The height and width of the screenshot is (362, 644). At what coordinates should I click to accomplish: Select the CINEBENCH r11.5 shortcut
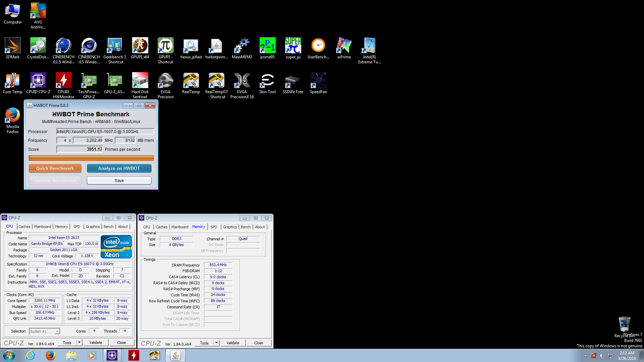point(63,51)
